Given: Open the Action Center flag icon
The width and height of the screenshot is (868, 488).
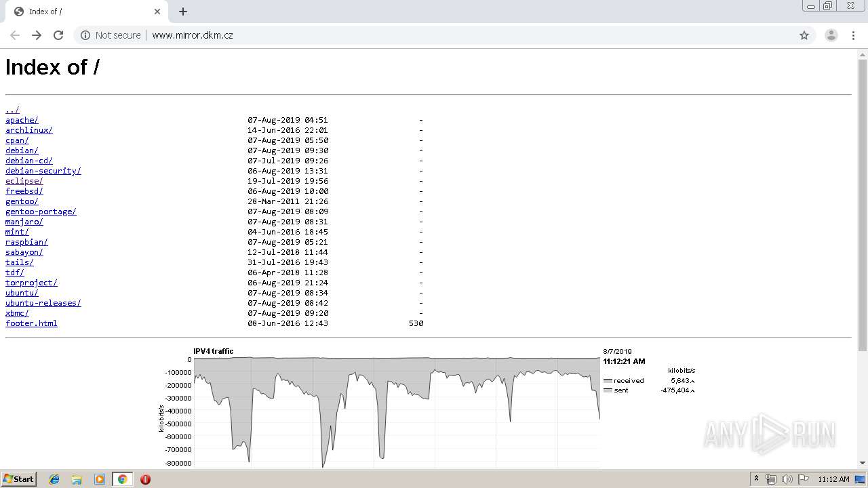Looking at the screenshot, I should coord(803,479).
